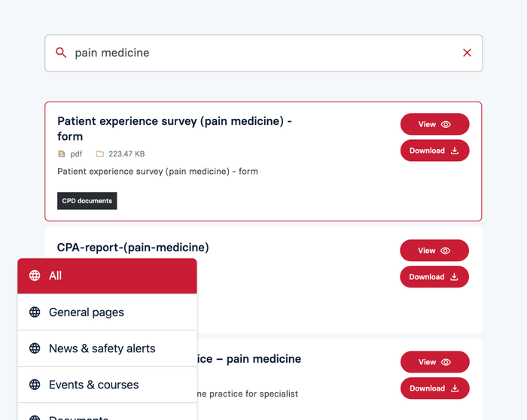
Task: Filter by News & safety alerts
Action: 102,348
